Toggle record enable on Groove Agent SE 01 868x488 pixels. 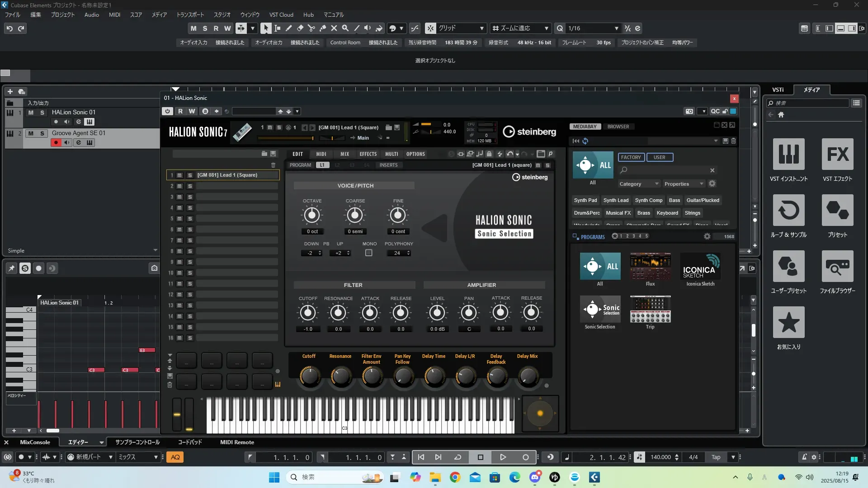click(56, 143)
